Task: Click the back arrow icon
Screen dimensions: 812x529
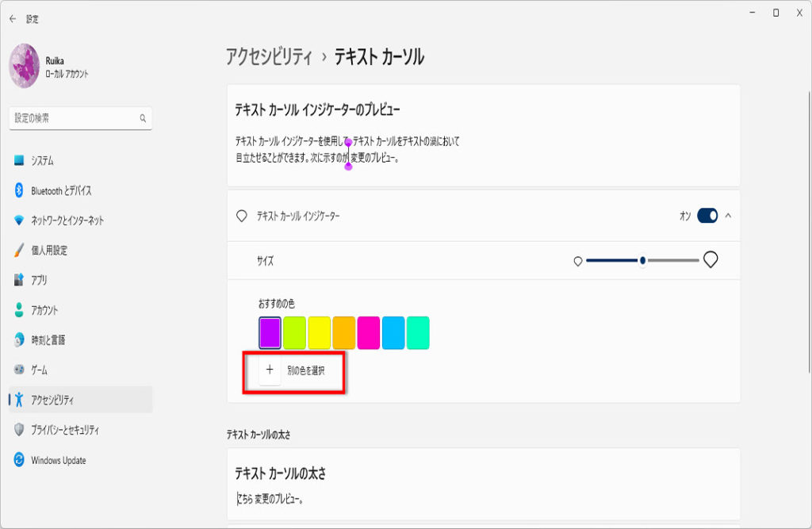Action: pyautogui.click(x=12, y=18)
